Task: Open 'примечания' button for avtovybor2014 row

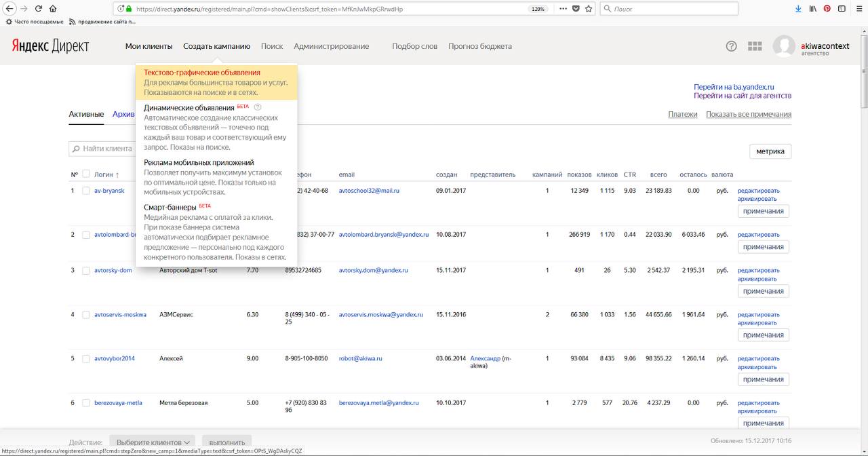Action: tap(764, 379)
